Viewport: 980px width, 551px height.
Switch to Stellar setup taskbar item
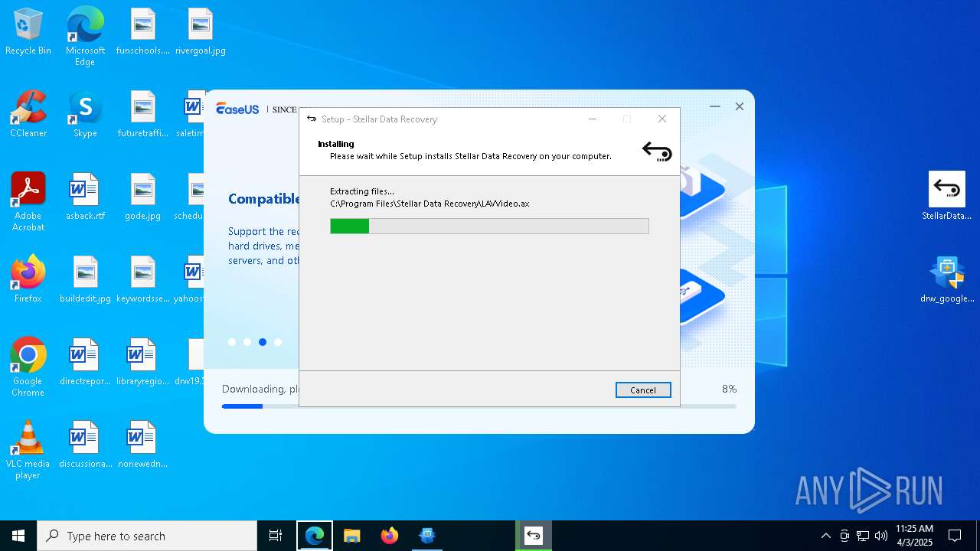(534, 536)
